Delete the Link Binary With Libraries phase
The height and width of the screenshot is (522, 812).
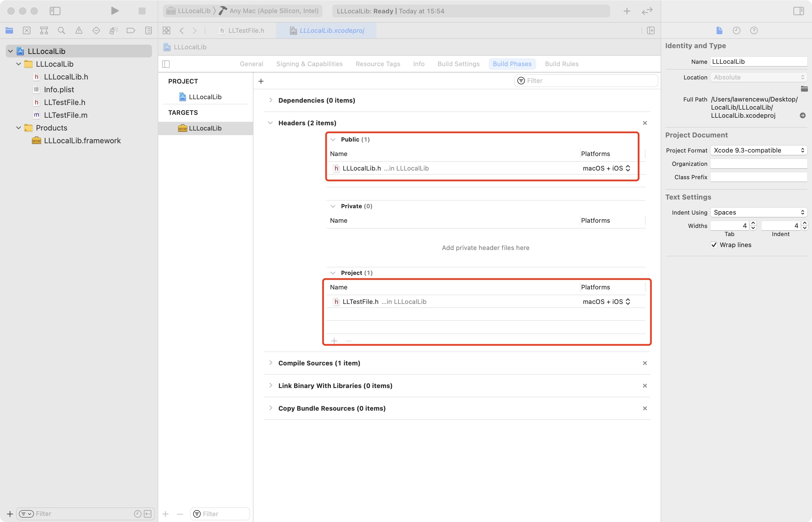click(645, 386)
